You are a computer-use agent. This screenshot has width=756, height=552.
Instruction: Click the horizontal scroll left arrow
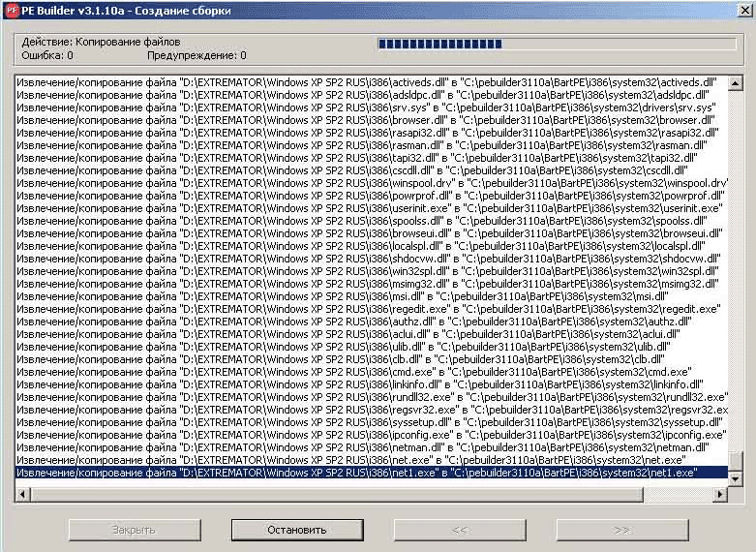(x=22, y=494)
